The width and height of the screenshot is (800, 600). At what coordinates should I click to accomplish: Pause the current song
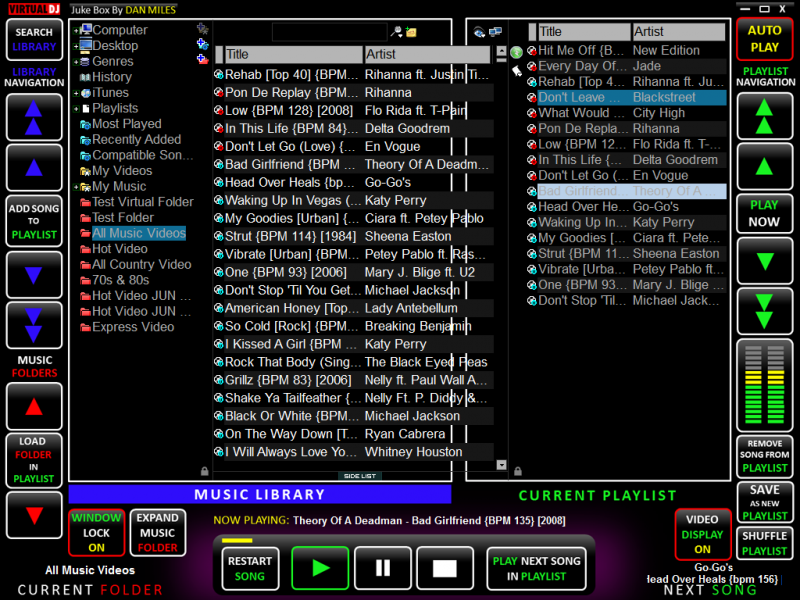384,568
